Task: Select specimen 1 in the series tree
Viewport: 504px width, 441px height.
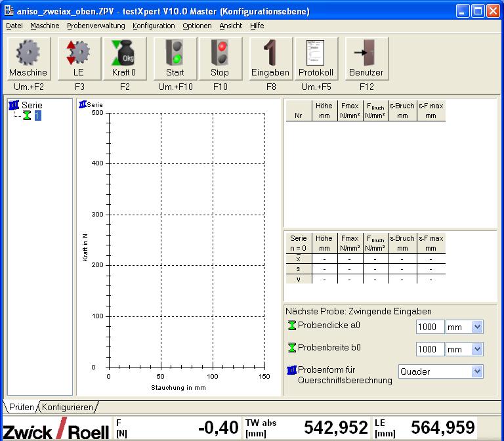Action: tap(38, 115)
